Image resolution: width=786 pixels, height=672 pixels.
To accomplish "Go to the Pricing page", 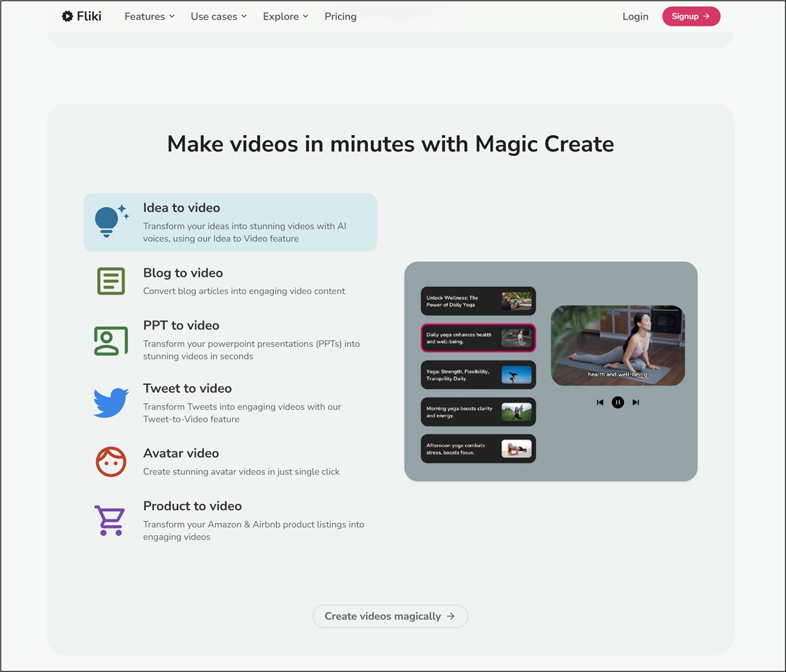I will (x=340, y=17).
